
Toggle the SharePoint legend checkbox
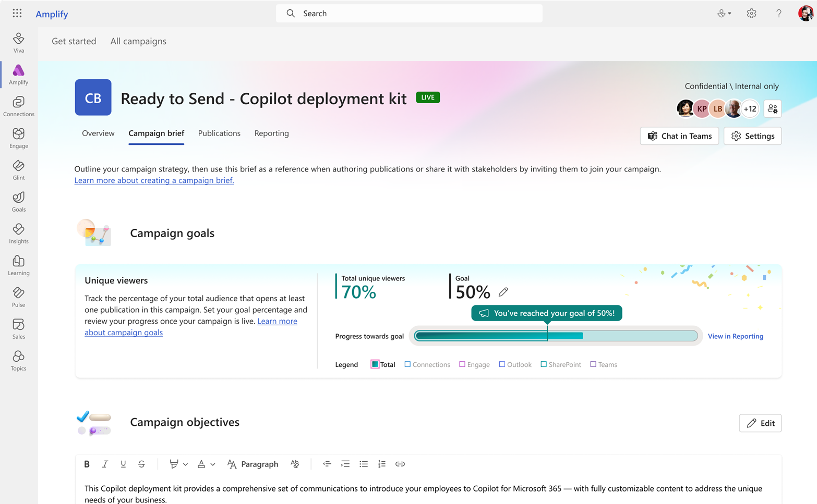tap(544, 364)
